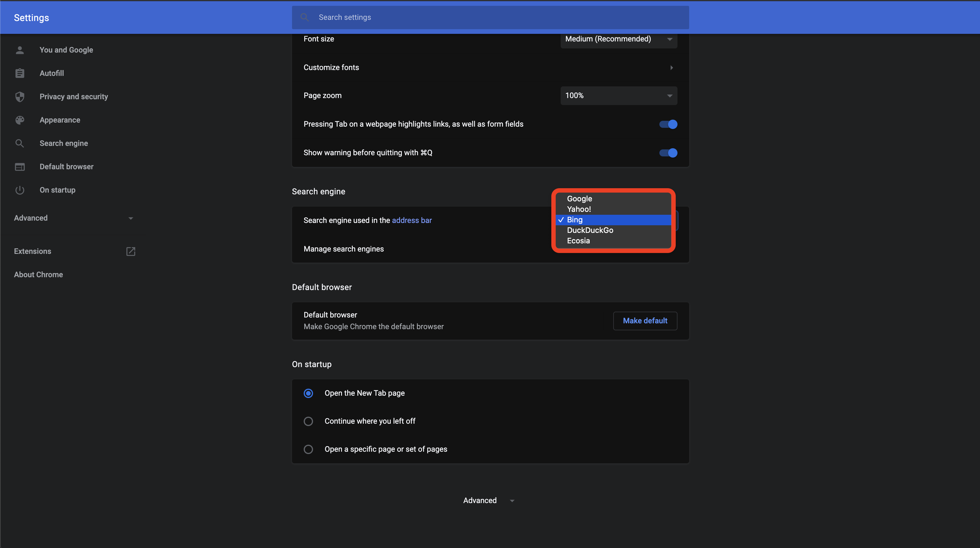This screenshot has width=980, height=548.
Task: Open the Page zoom dropdown
Action: tap(618, 95)
